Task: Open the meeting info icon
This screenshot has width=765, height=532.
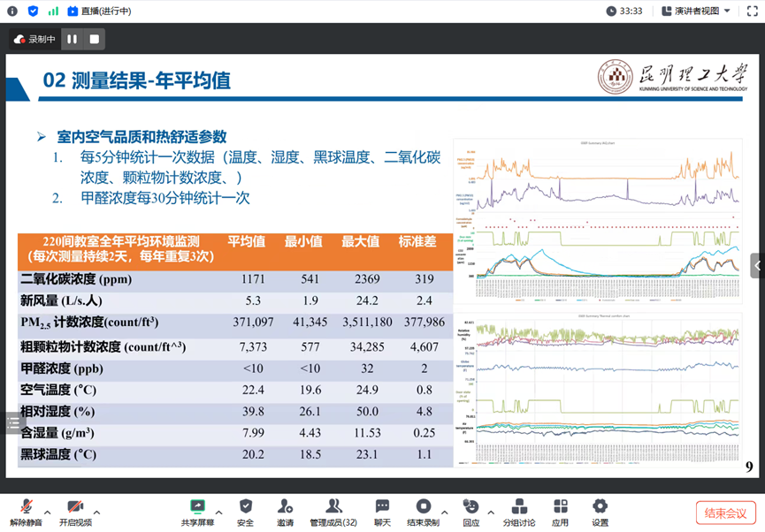Action: click(12, 11)
